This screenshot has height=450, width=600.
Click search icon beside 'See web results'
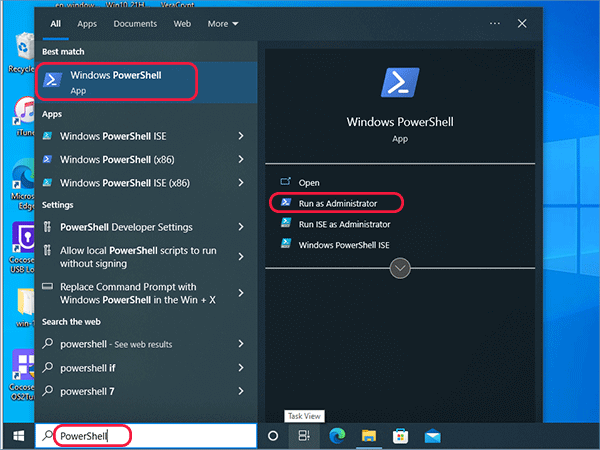[x=48, y=343]
